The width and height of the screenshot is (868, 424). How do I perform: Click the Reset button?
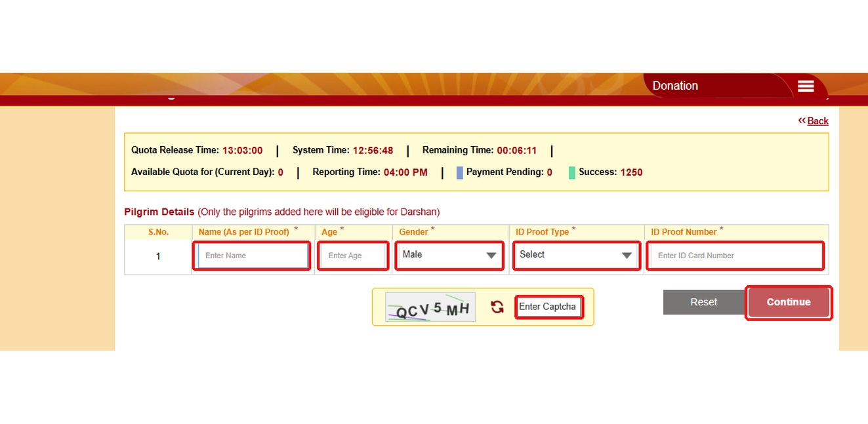pyautogui.click(x=703, y=302)
